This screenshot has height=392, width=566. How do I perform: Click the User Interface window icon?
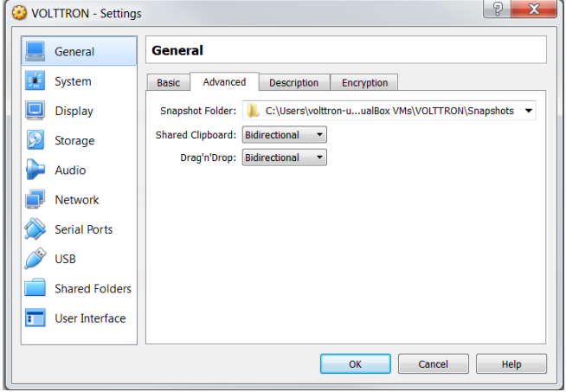(35, 318)
